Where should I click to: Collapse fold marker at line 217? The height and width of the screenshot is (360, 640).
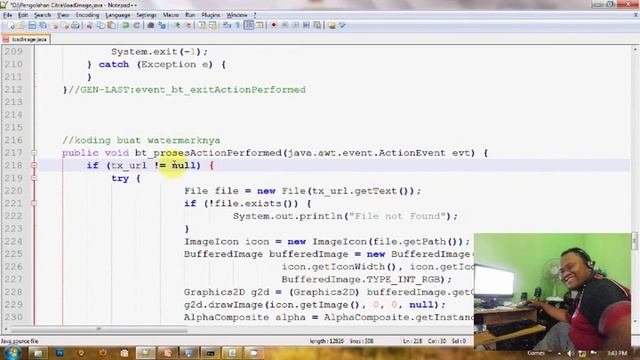coord(34,153)
